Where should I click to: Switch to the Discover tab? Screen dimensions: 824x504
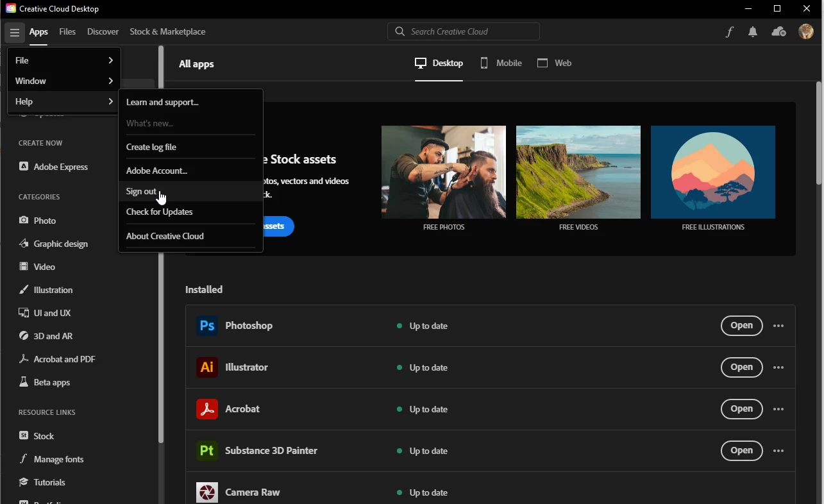coord(103,31)
